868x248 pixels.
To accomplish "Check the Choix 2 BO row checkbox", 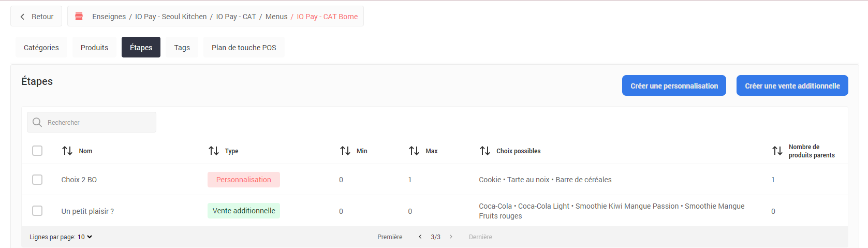I will [37, 180].
